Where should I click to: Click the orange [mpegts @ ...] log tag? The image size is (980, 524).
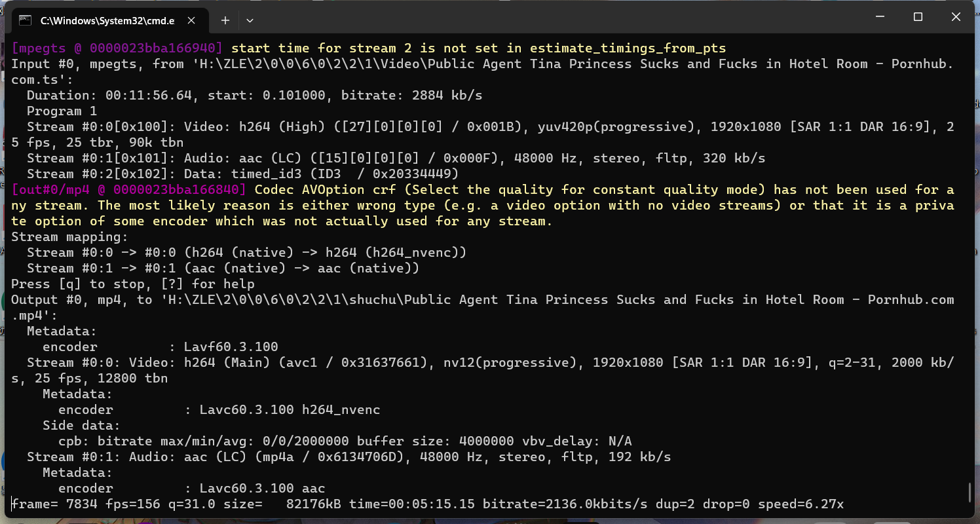(x=118, y=48)
